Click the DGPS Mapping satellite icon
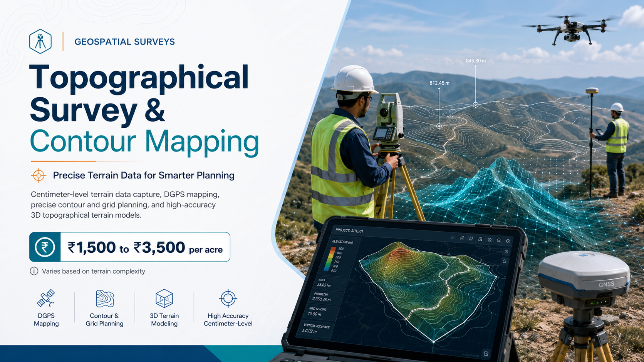 point(46,299)
